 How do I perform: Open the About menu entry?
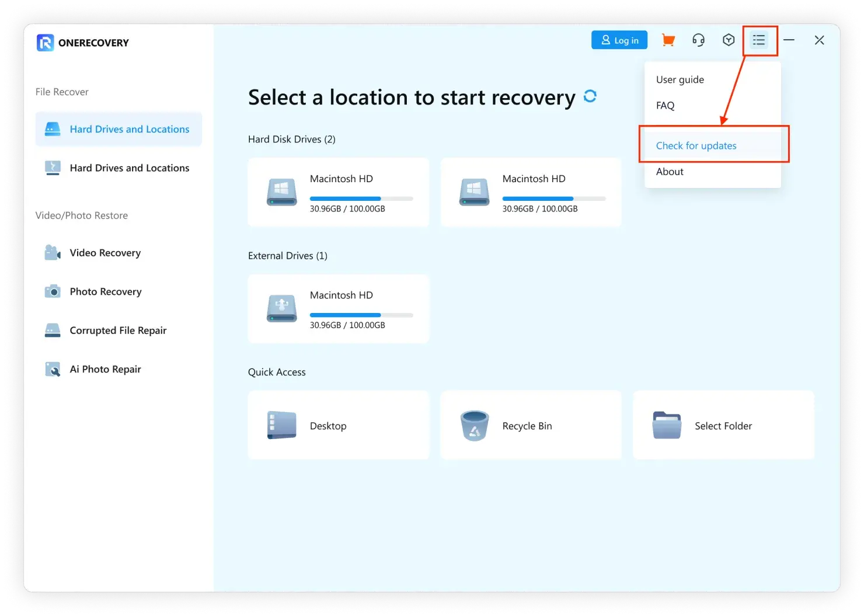[670, 172]
